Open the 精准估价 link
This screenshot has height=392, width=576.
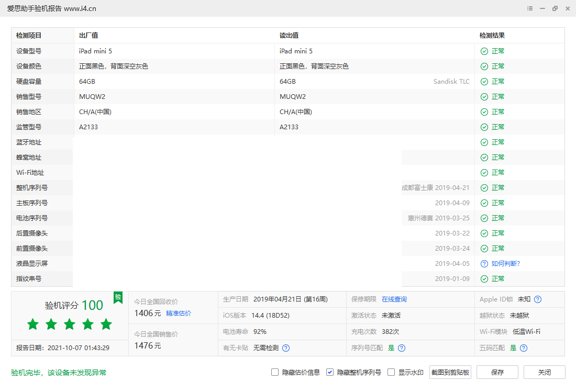pos(178,313)
